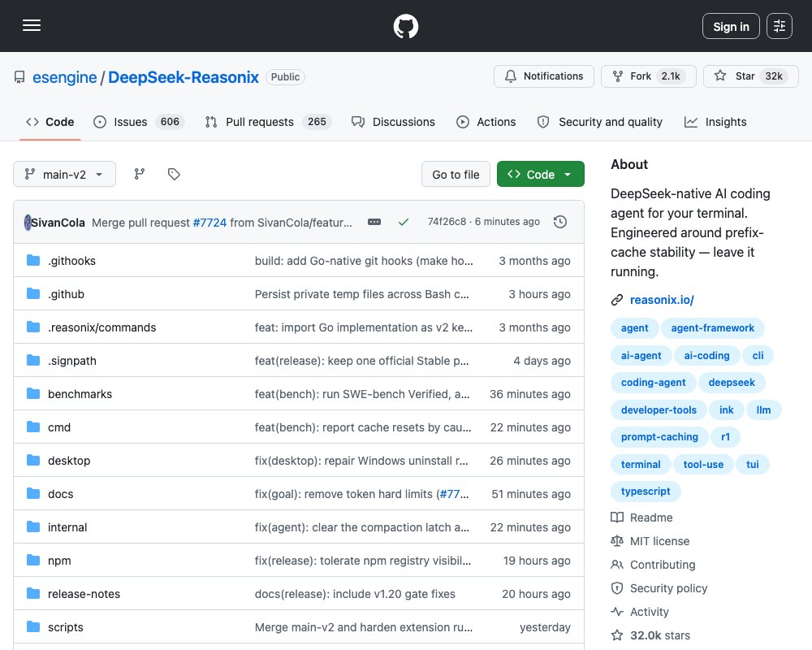Image resolution: width=812 pixels, height=650 pixels.
Task: Expand the commit message ellipsis button
Action: pyautogui.click(x=374, y=222)
